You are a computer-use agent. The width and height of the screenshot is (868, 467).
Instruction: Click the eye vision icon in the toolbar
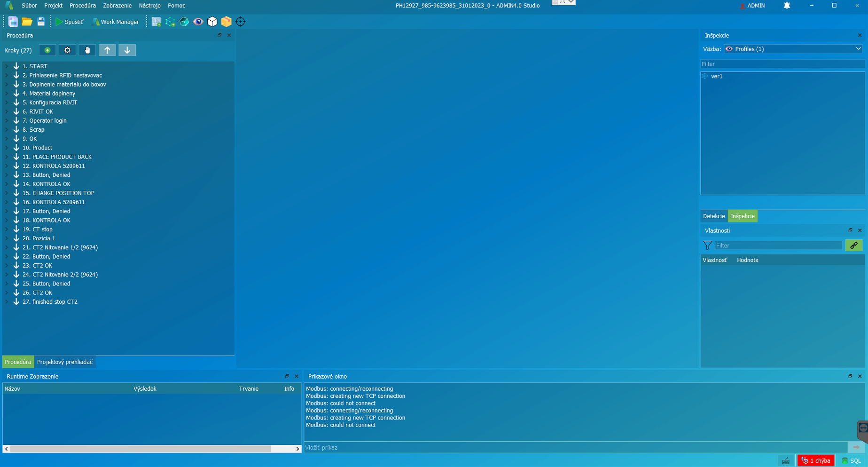(198, 22)
